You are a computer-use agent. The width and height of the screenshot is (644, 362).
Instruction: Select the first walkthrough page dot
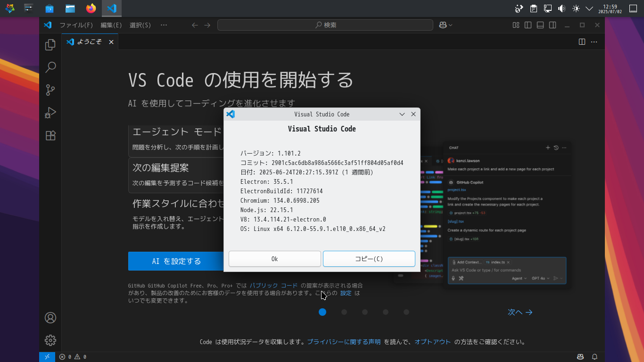pos(322,312)
